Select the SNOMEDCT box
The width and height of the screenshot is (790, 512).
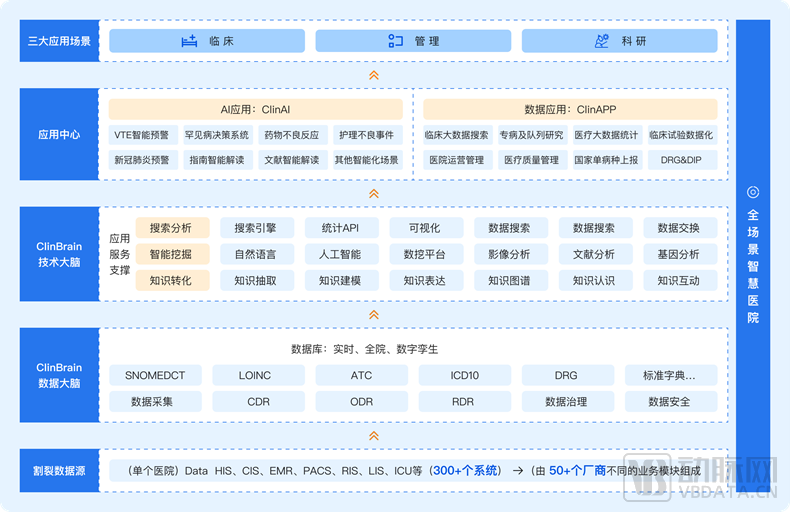click(x=155, y=375)
